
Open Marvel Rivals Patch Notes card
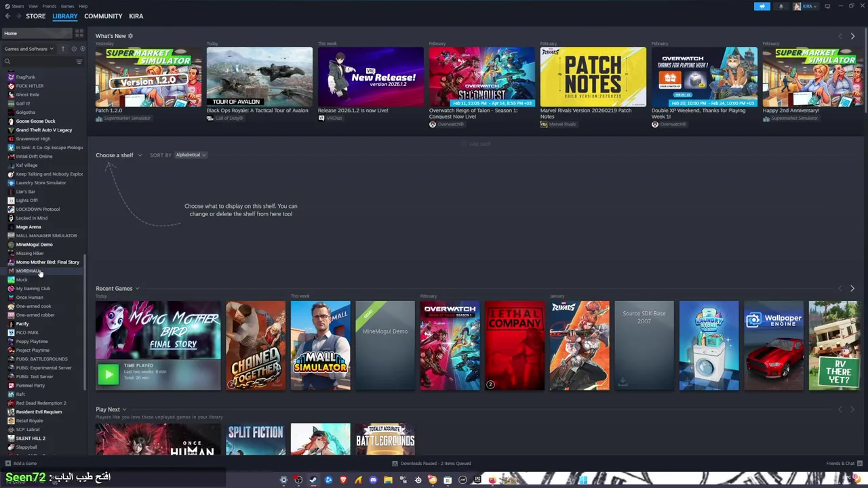pos(593,77)
